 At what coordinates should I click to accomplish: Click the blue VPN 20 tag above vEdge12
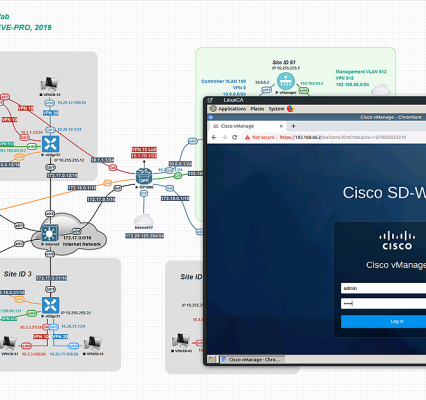[x=51, y=113]
